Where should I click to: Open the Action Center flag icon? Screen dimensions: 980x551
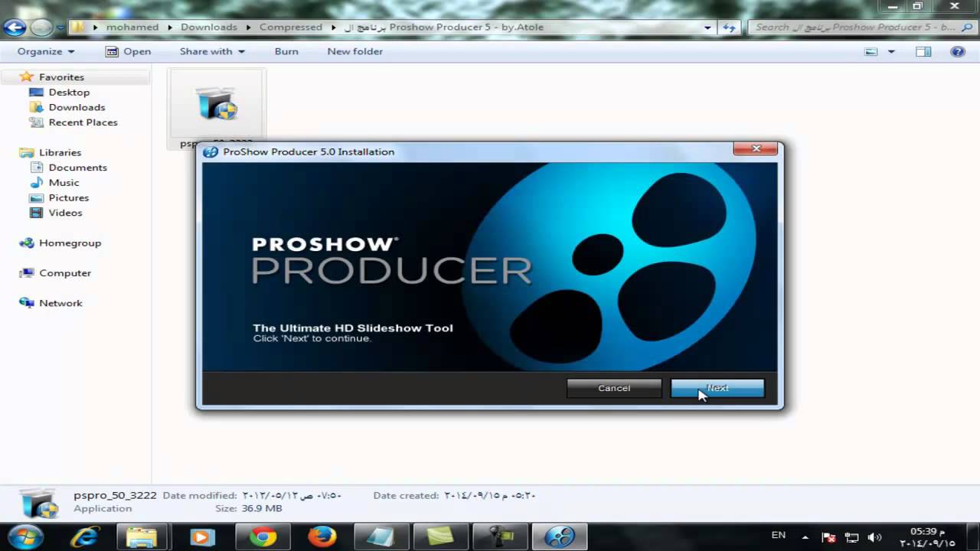(x=828, y=537)
